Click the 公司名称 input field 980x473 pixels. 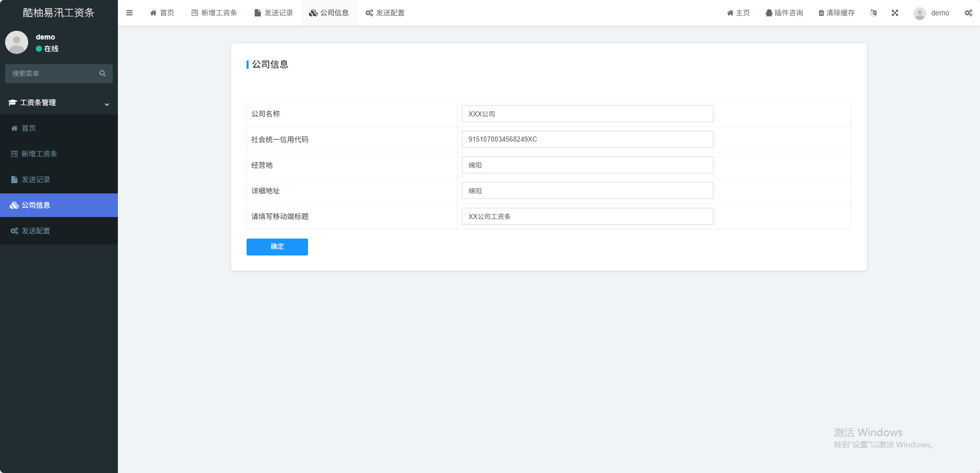[x=587, y=114]
